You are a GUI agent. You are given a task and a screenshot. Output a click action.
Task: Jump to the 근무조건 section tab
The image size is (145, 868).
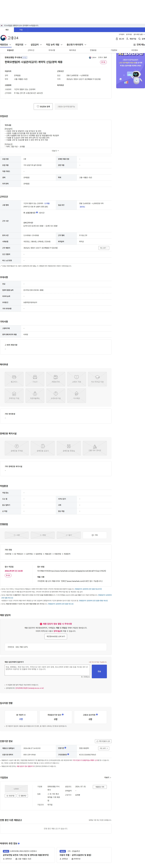point(31,50)
